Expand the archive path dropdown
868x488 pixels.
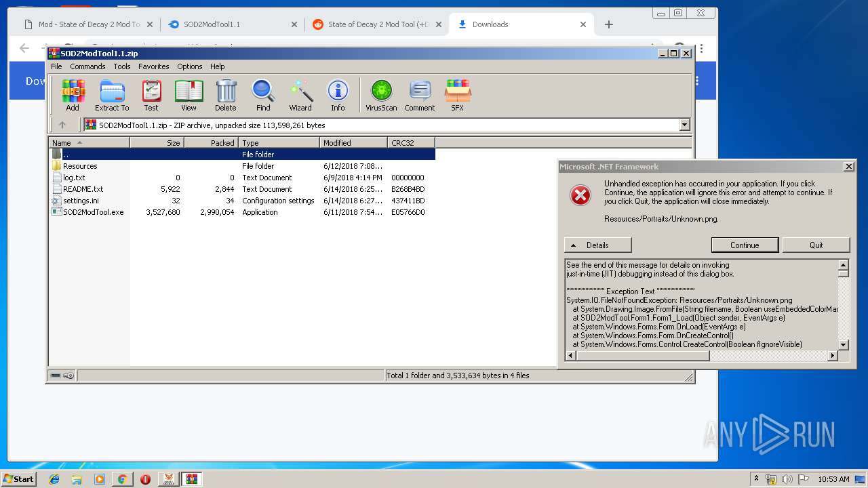[x=684, y=125]
